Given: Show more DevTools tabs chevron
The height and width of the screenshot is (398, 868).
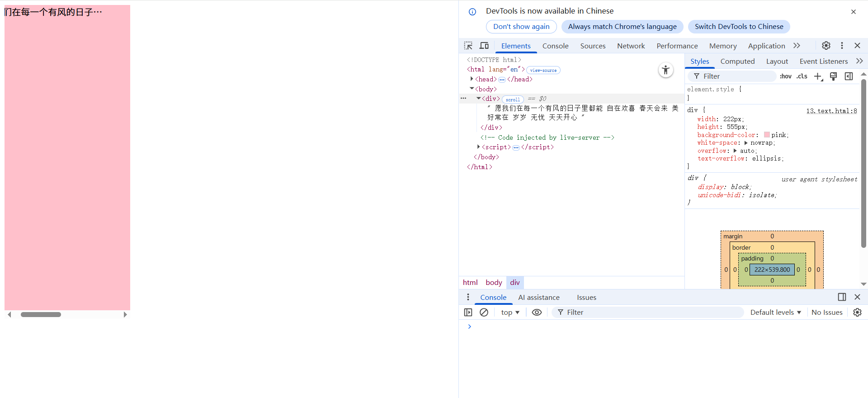Looking at the screenshot, I should (797, 46).
